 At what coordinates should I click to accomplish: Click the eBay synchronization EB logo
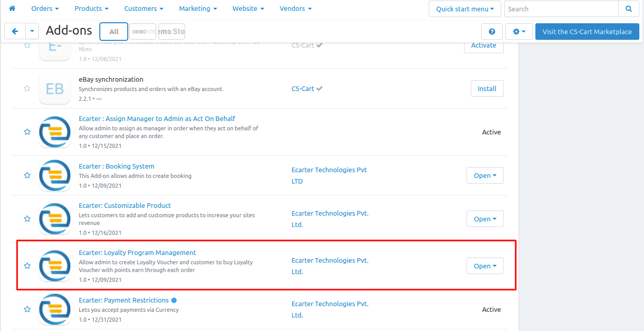tap(55, 89)
